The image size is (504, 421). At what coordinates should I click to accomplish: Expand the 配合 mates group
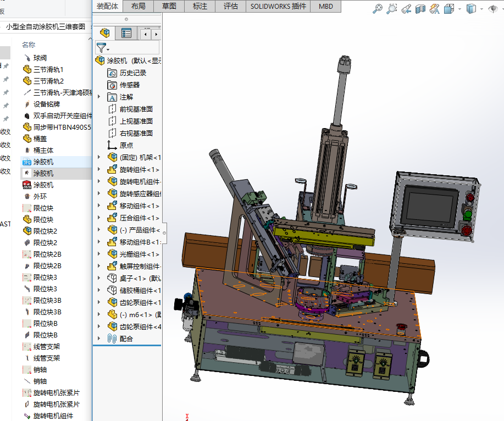coord(99,339)
